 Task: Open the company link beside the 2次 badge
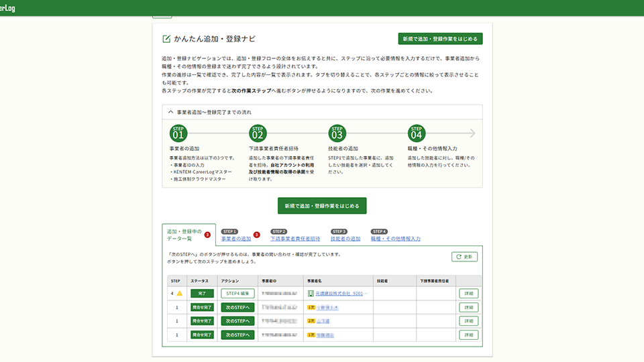coord(323,321)
